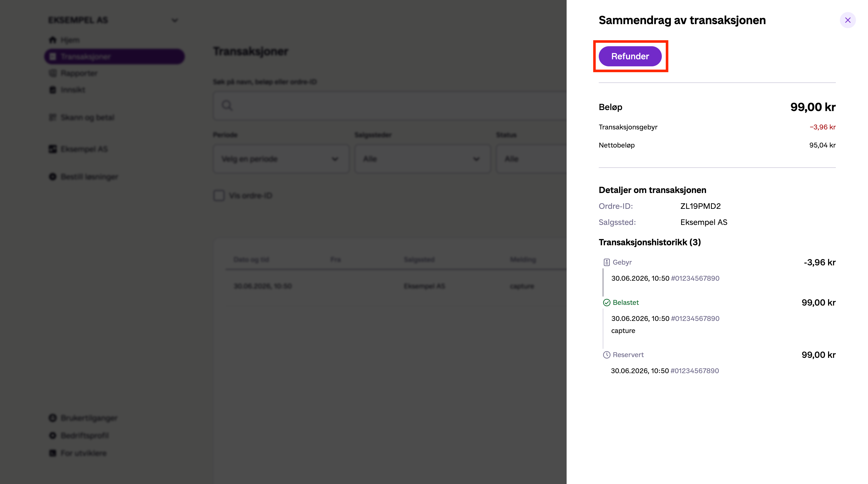
Task: Click the Gebyr -3,96 kr amount
Action: coord(820,263)
